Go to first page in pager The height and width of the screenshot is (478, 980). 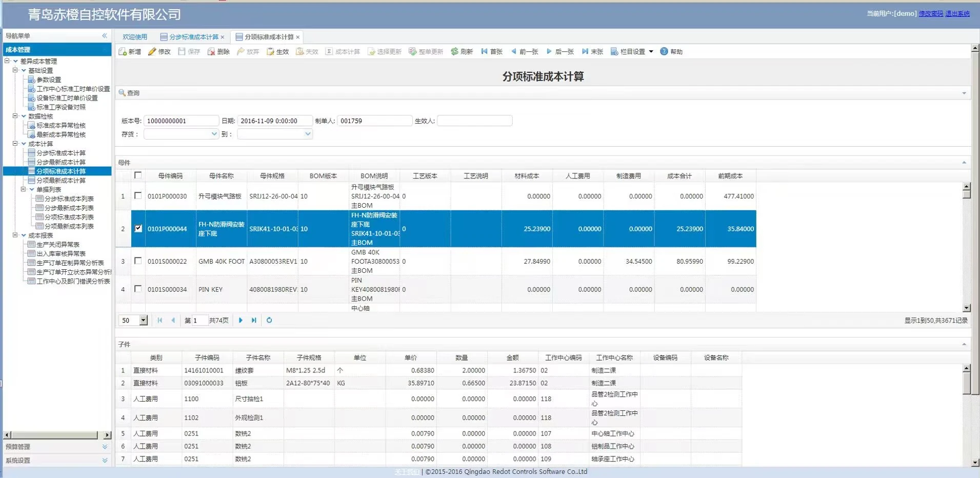(160, 320)
